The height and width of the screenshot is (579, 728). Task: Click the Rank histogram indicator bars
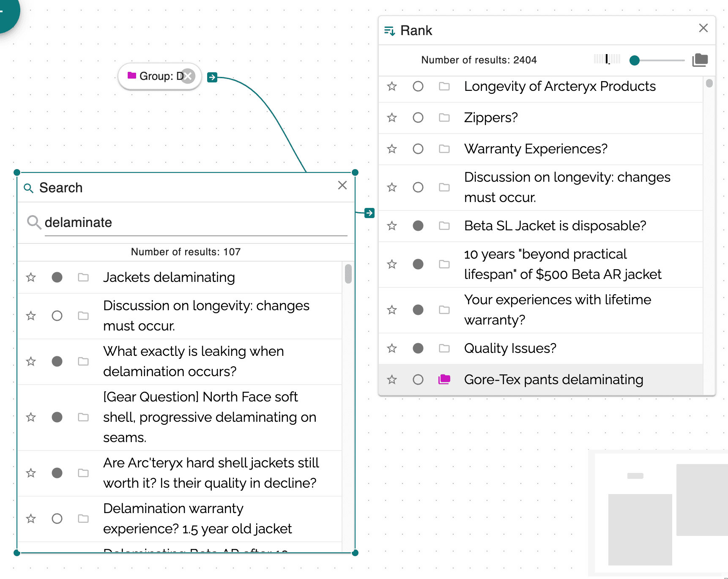click(x=607, y=59)
